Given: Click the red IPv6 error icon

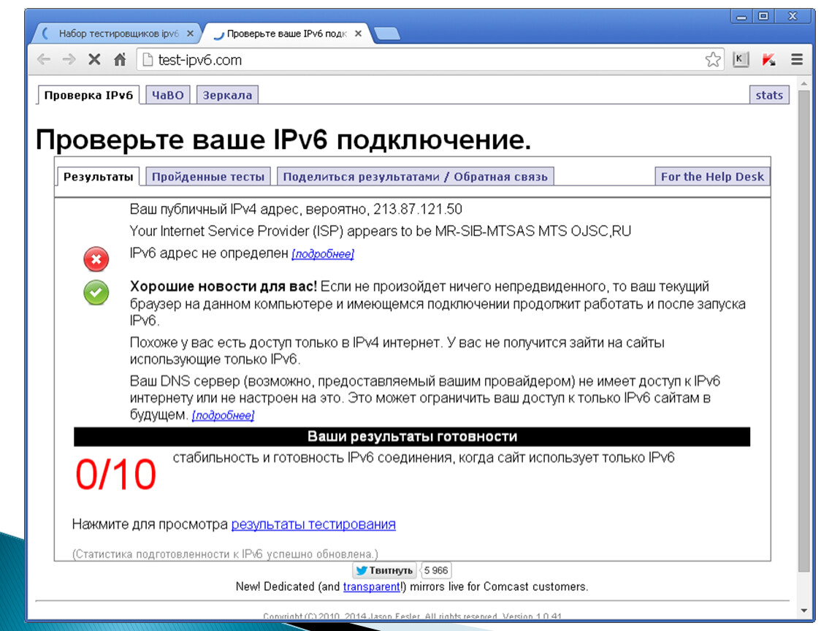Looking at the screenshot, I should point(96,259).
